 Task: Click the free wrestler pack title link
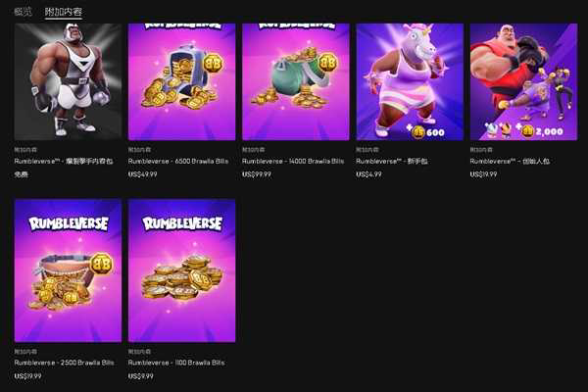click(x=64, y=161)
